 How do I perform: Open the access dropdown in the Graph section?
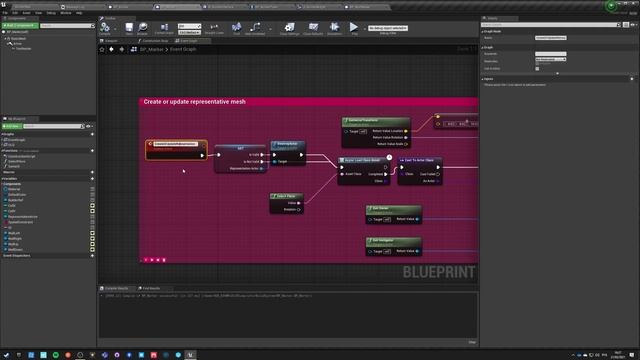[x=551, y=59]
